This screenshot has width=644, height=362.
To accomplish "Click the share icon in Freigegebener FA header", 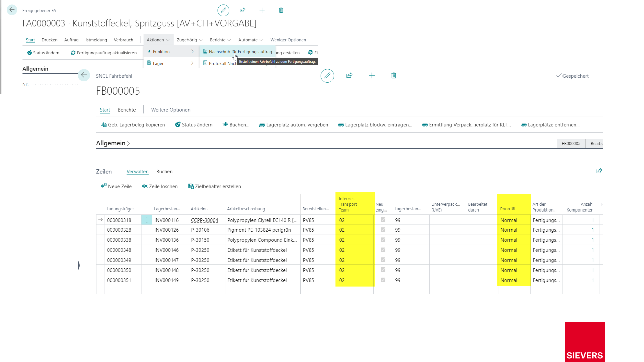I will 243,10.
